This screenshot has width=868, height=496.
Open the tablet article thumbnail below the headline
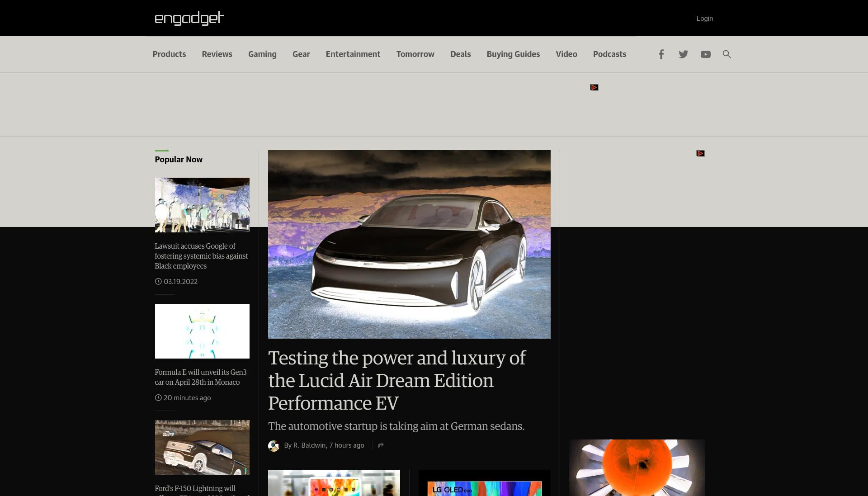pyautogui.click(x=334, y=483)
